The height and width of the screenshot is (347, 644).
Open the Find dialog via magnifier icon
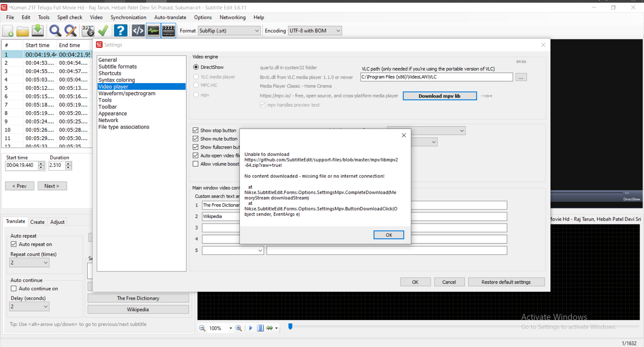coord(55,30)
